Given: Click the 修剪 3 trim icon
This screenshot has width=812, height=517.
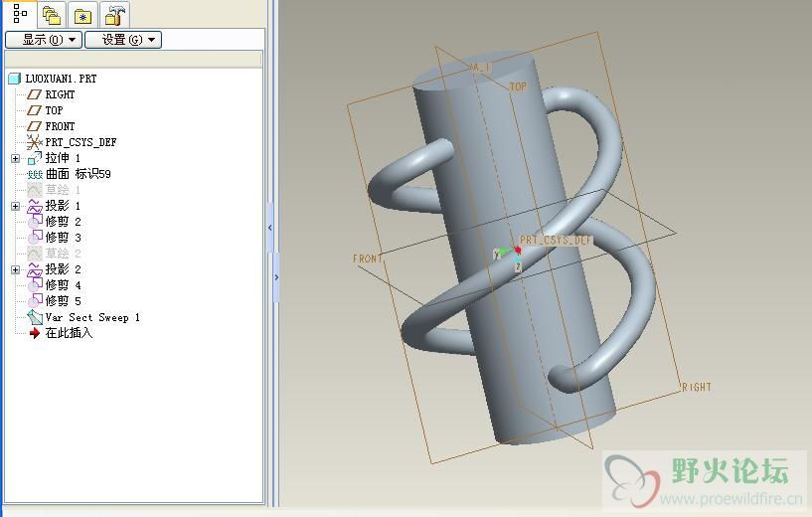Looking at the screenshot, I should point(35,238).
